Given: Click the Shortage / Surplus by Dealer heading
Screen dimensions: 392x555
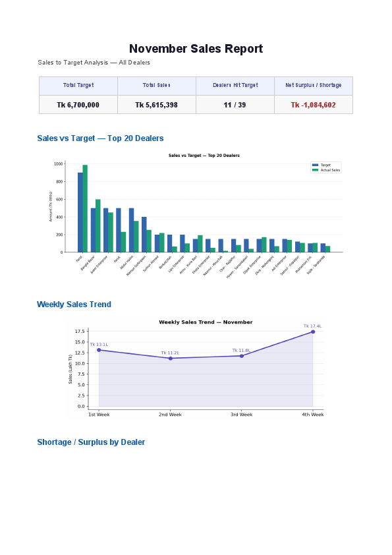Looking at the screenshot, I should pyautogui.click(x=92, y=442).
